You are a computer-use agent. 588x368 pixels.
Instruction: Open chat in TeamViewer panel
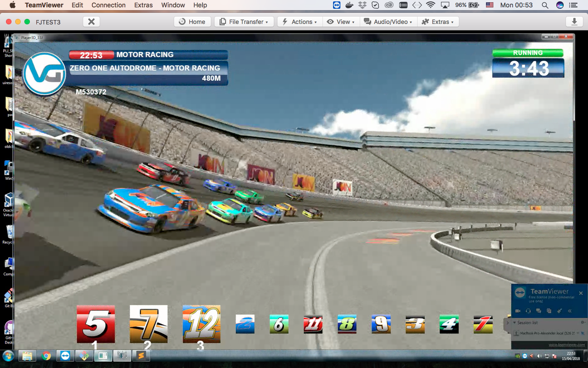(x=538, y=311)
